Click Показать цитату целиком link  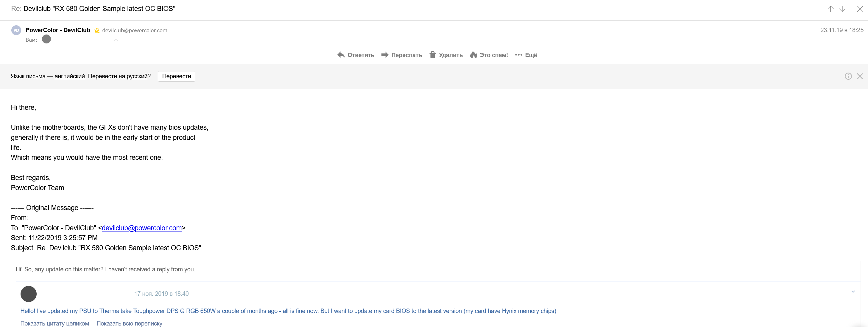coord(54,323)
